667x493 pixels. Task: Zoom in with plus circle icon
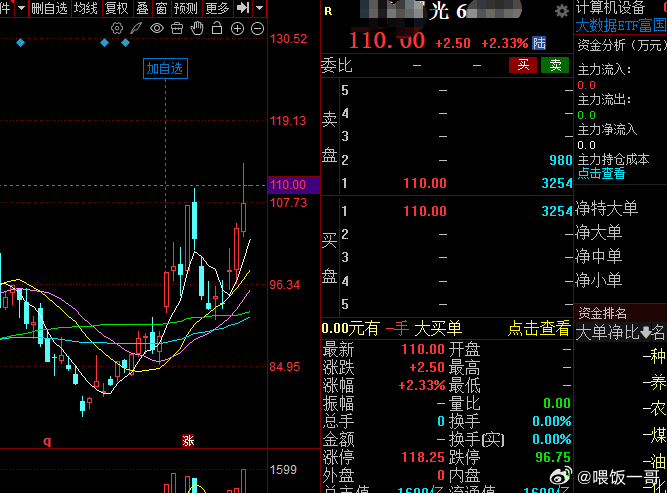coord(237,28)
